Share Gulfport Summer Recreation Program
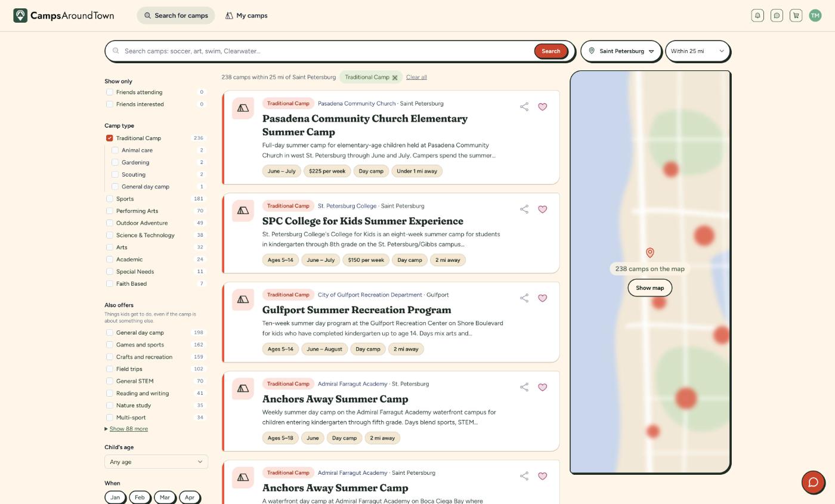The image size is (835, 504). 524,298
